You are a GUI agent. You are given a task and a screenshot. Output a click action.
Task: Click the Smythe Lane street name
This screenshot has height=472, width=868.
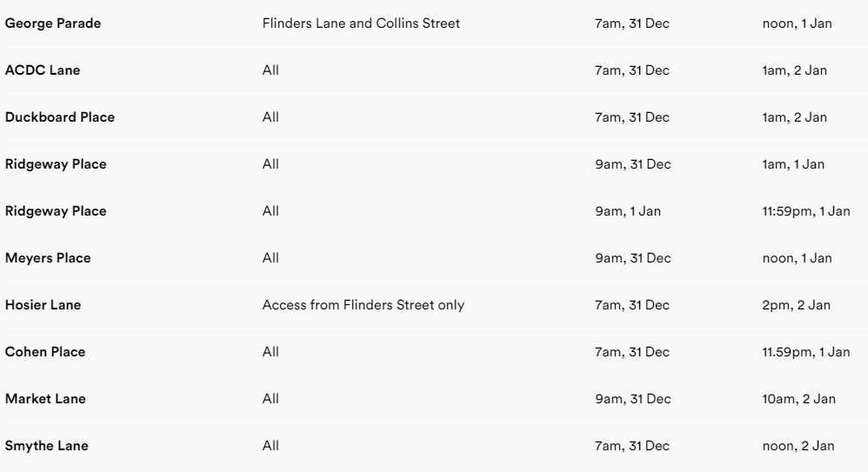[x=46, y=446]
